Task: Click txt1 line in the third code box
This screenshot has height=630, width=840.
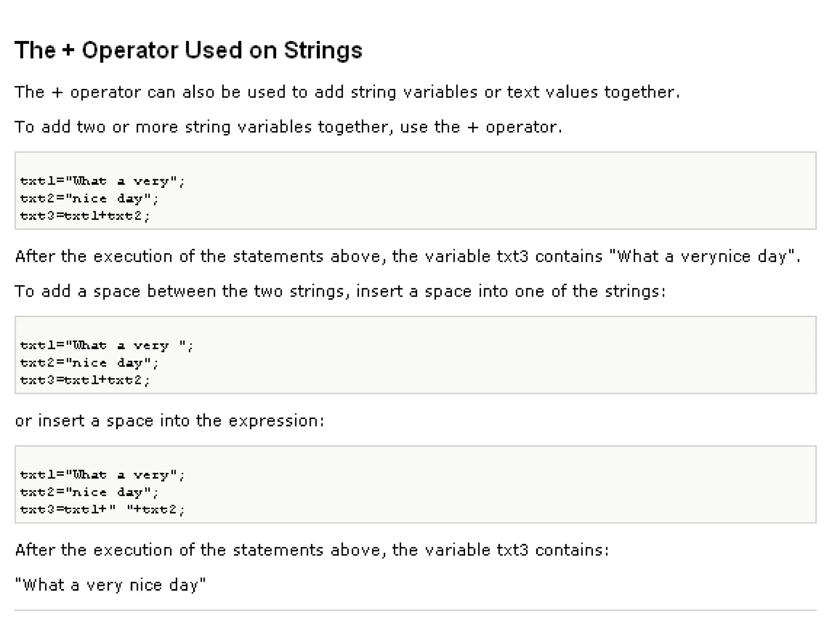Action: (103, 475)
